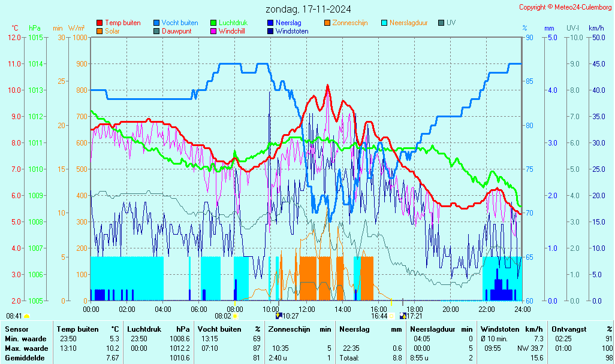
Task: Click the Solar legend label
Action: (x=112, y=31)
